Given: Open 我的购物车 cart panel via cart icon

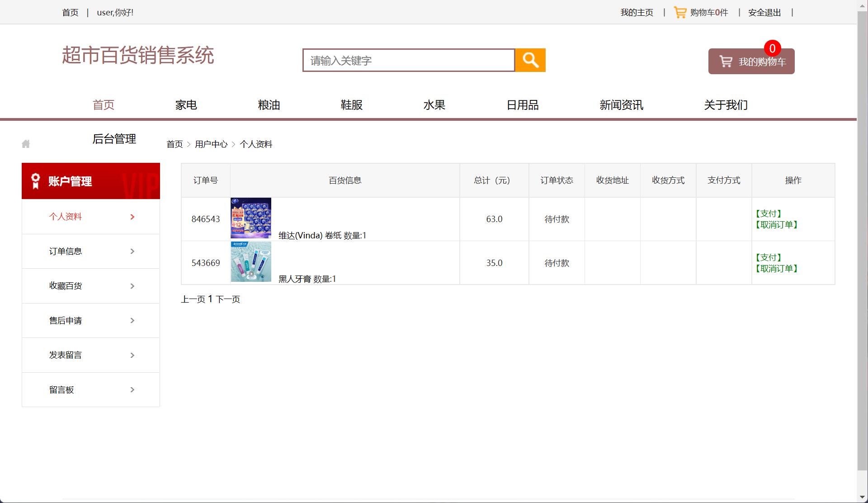Looking at the screenshot, I should [727, 60].
